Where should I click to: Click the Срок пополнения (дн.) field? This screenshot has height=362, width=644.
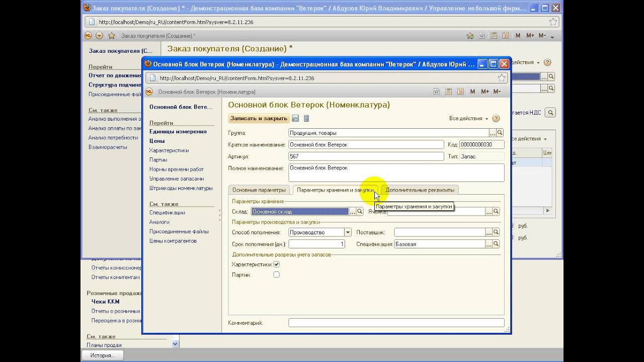[x=317, y=244]
